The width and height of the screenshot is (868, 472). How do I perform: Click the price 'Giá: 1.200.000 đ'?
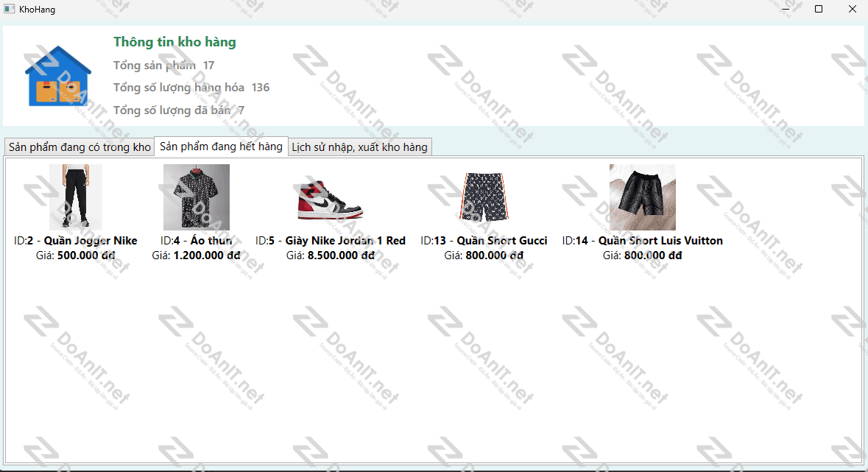pos(197,256)
